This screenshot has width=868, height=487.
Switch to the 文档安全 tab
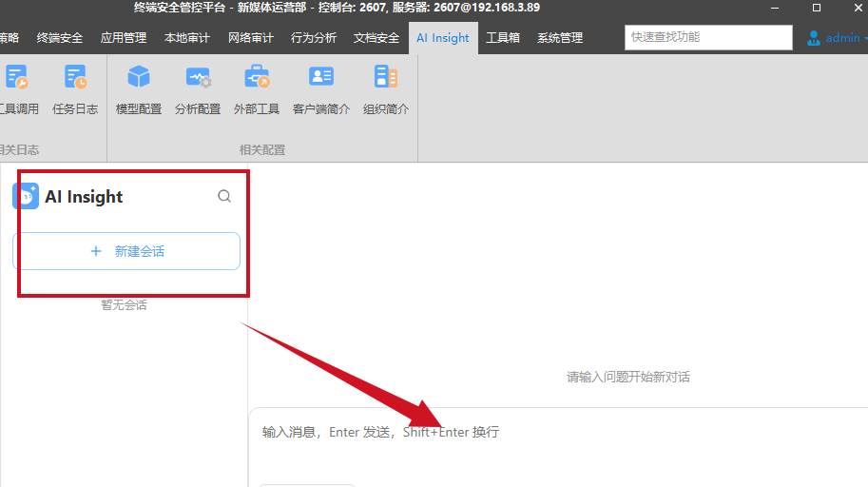pyautogui.click(x=376, y=38)
